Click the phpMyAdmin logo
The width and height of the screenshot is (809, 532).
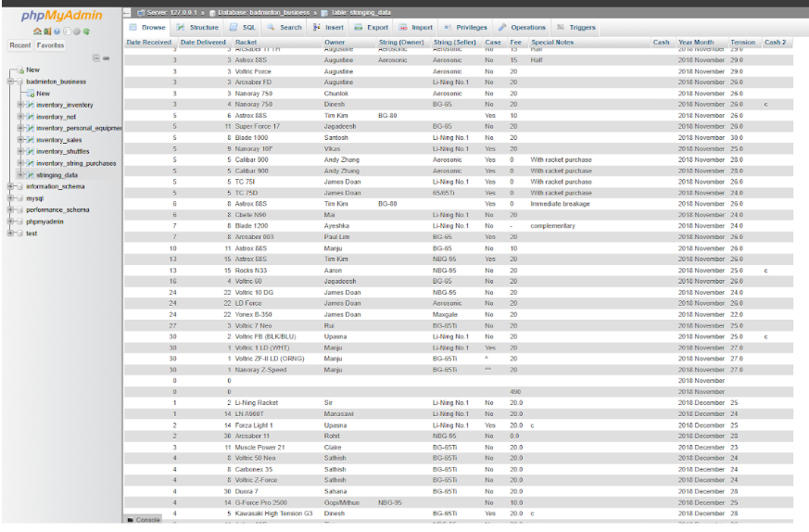62,16
